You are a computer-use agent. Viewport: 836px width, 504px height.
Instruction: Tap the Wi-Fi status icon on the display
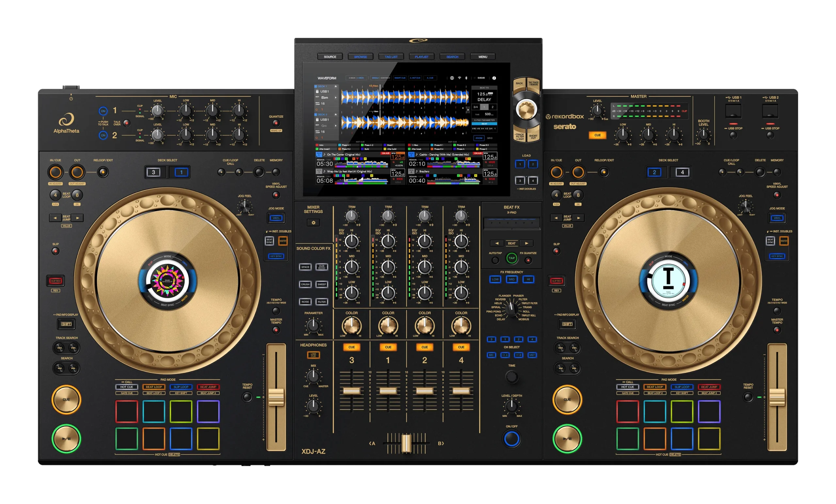pyautogui.click(x=460, y=78)
